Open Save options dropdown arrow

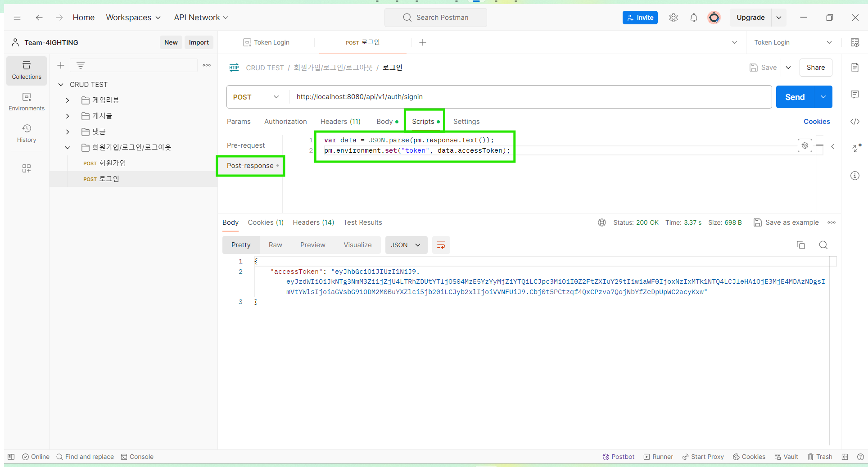pos(788,68)
